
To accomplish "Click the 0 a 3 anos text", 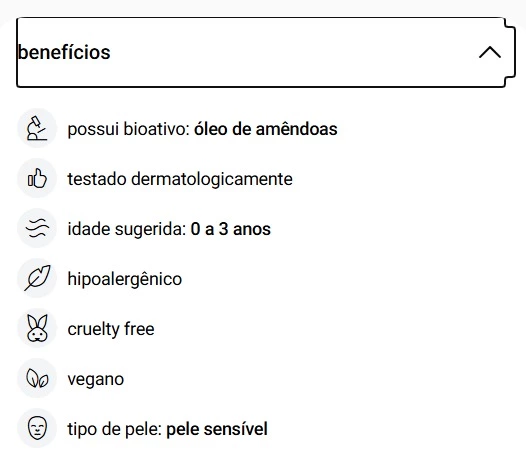I will [x=230, y=229].
